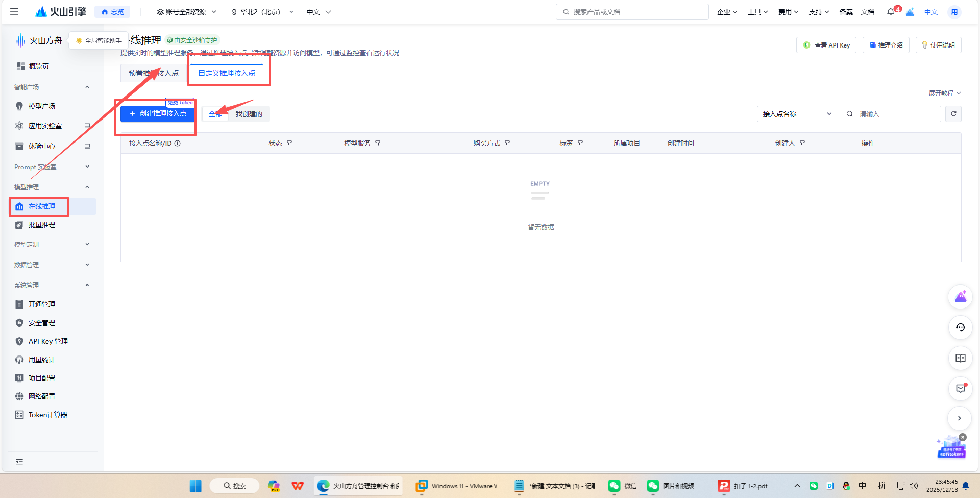Click the Windows Start button
This screenshot has width=980, height=498.
(x=195, y=486)
